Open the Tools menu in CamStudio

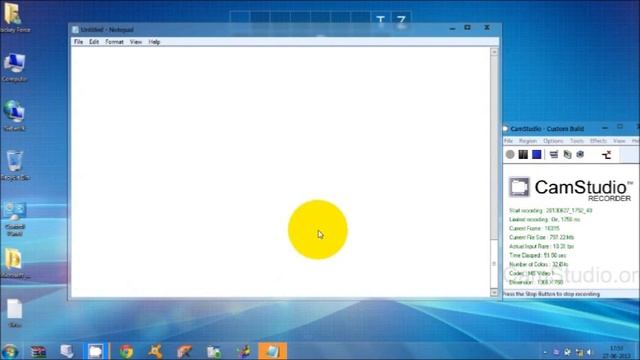577,141
